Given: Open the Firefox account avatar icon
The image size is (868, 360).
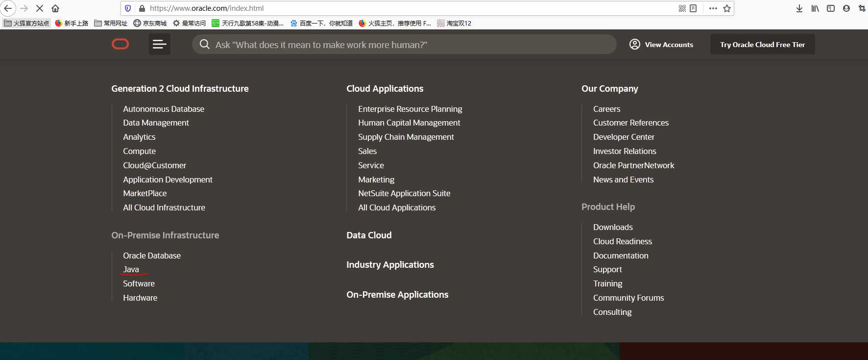Looking at the screenshot, I should pos(846,8).
